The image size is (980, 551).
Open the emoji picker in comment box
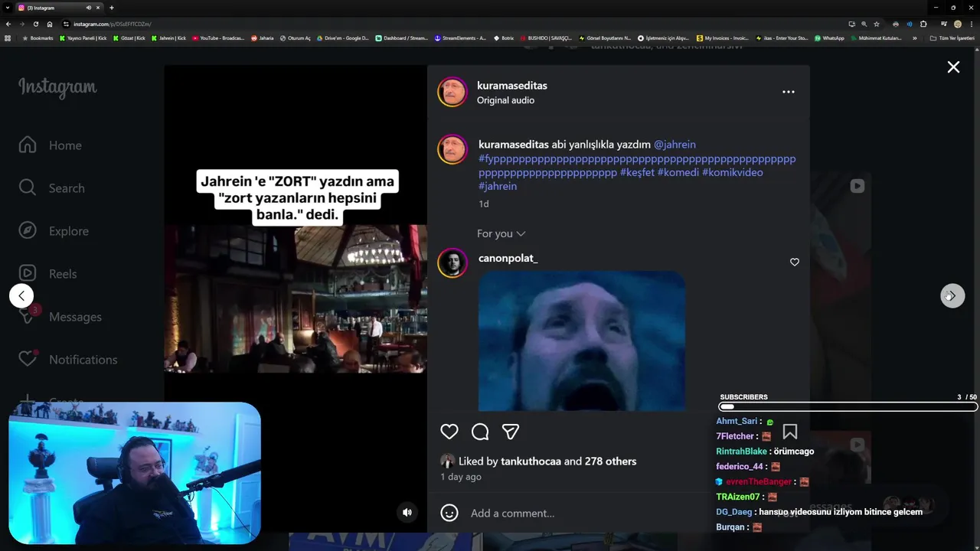(449, 513)
